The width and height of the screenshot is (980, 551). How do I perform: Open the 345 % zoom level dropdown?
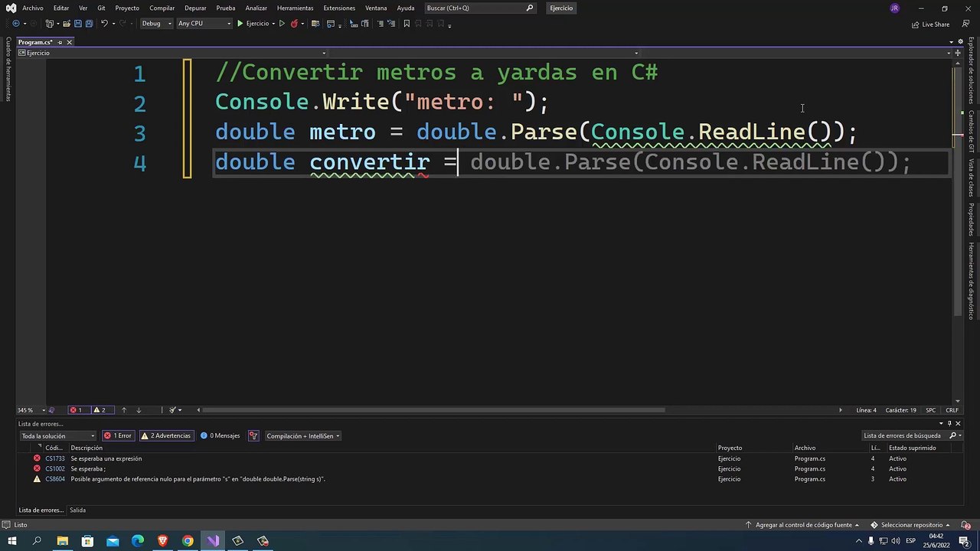pos(31,410)
